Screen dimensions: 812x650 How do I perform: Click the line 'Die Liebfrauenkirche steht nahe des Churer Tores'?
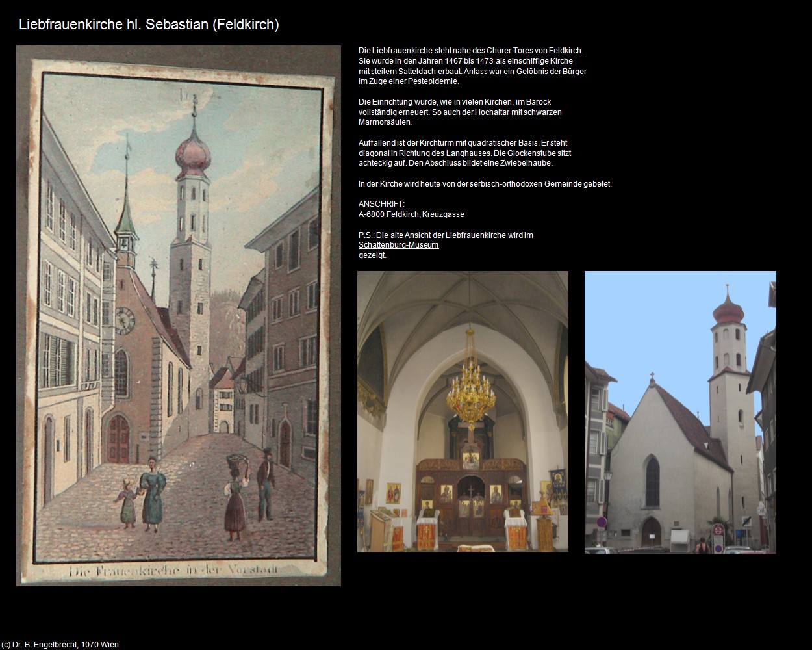pos(471,51)
